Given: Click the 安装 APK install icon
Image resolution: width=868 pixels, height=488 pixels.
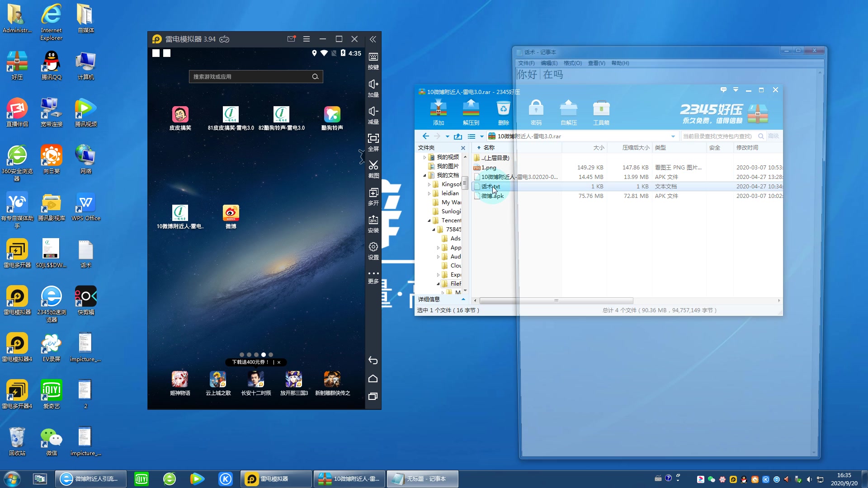Looking at the screenshot, I should pyautogui.click(x=373, y=220).
